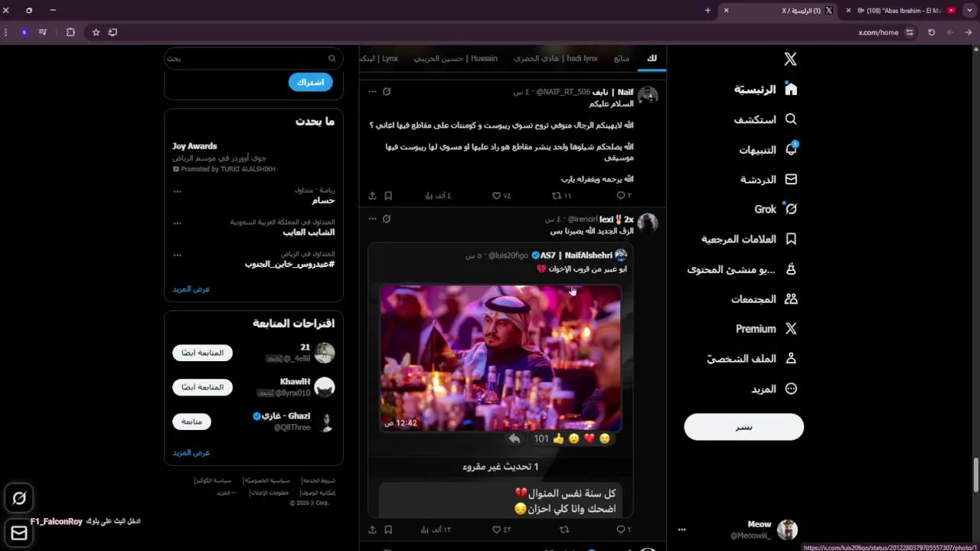Open options for trend #عيدروس_خاين_الجنوب

click(x=177, y=255)
